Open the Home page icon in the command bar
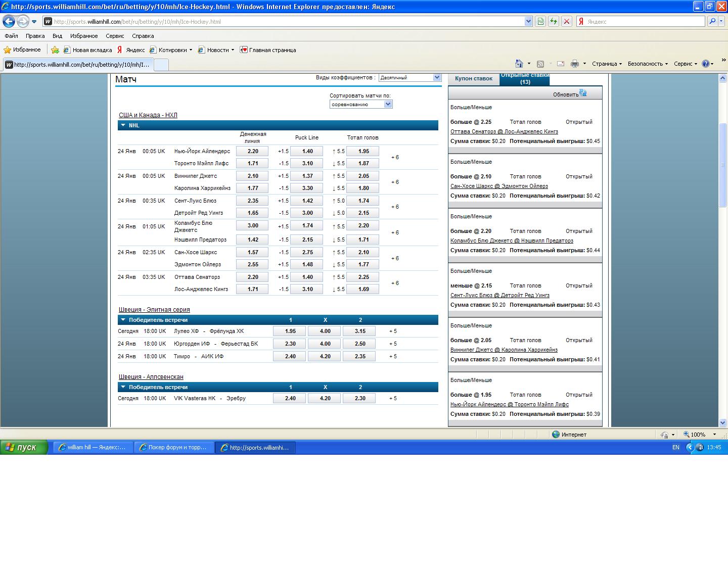Screen dimensions: 728x573 pos(519,64)
